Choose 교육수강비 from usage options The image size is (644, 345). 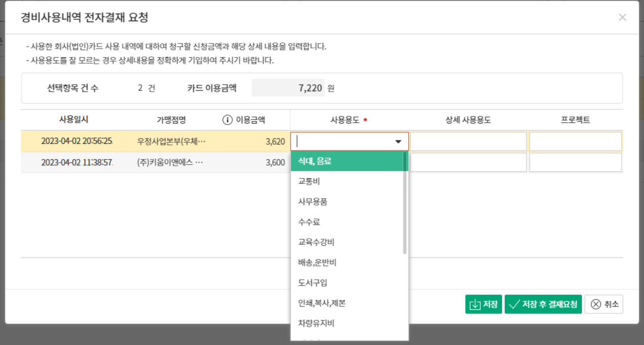pos(316,242)
